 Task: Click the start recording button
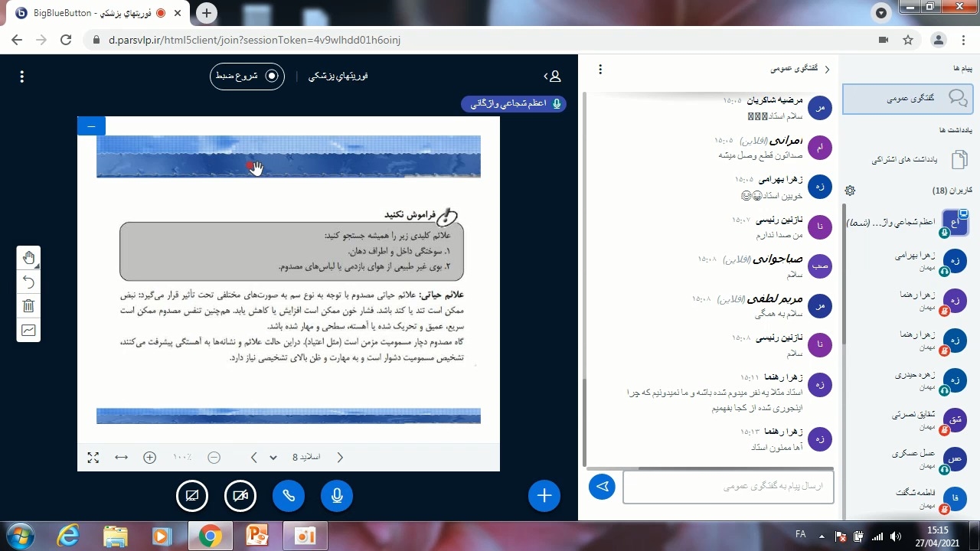point(247,77)
